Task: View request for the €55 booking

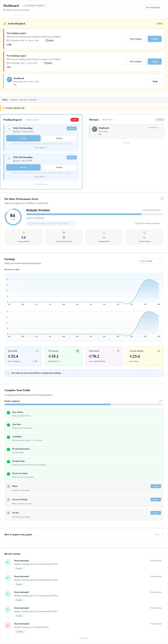Action: 136,61
